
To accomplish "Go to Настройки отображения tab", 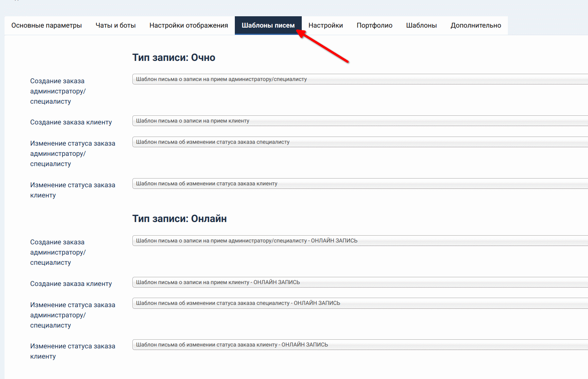I will click(x=188, y=25).
